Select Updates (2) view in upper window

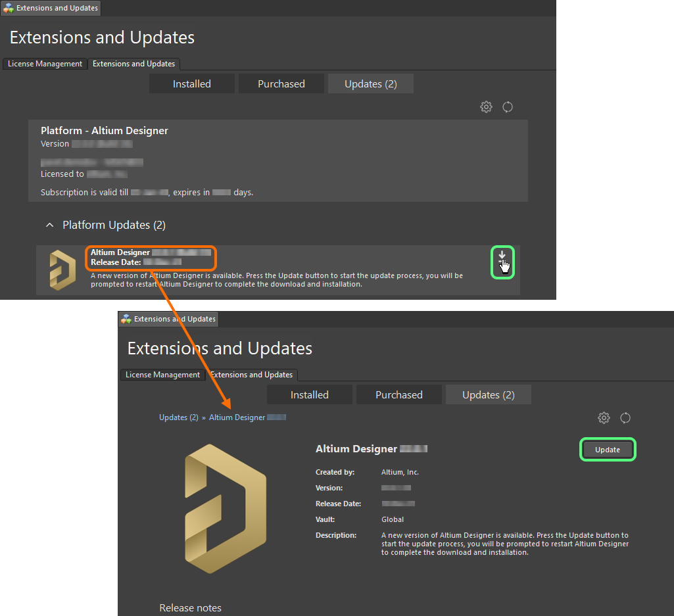point(370,84)
